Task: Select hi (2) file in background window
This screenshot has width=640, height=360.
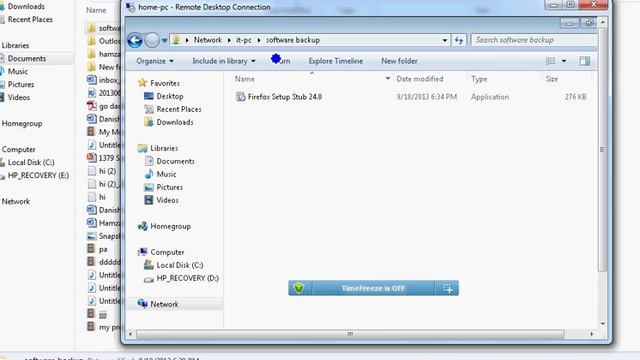Action: point(107,171)
